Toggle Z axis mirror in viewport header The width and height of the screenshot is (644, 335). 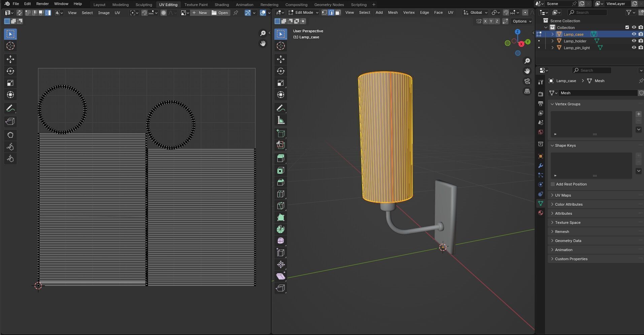pos(497,21)
